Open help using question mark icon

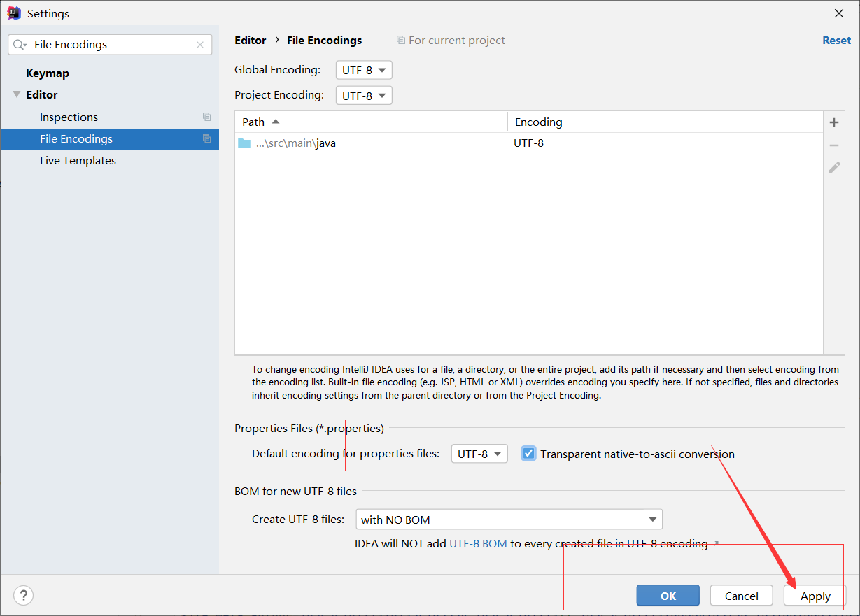pyautogui.click(x=23, y=595)
